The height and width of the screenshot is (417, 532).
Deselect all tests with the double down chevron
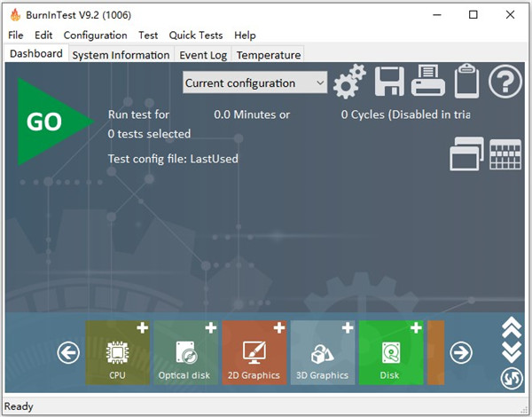point(512,352)
